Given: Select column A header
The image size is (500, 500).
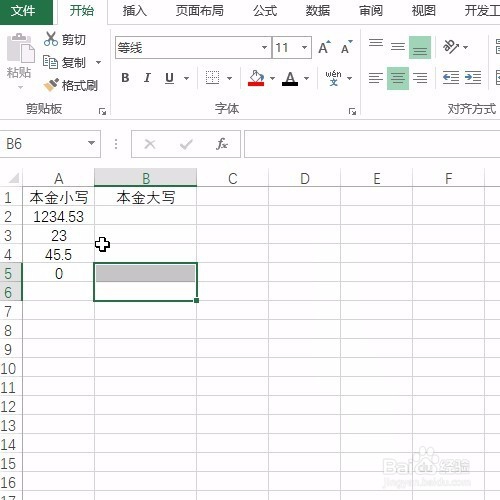Looking at the screenshot, I should (59, 178).
